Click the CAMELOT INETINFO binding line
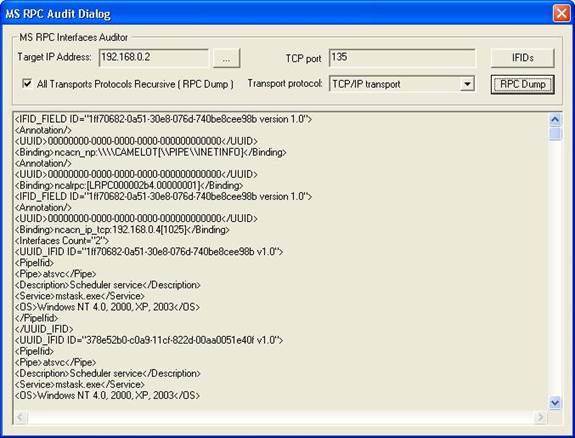 tap(151, 152)
